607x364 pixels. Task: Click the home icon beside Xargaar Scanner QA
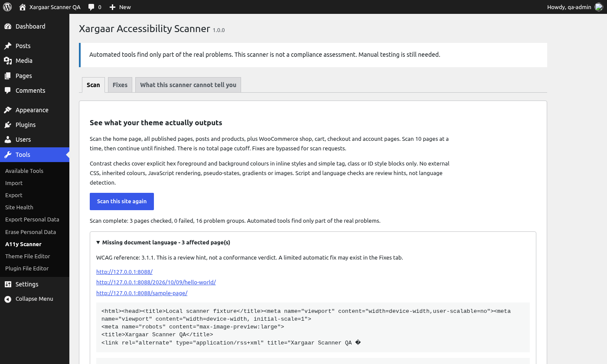tap(23, 7)
